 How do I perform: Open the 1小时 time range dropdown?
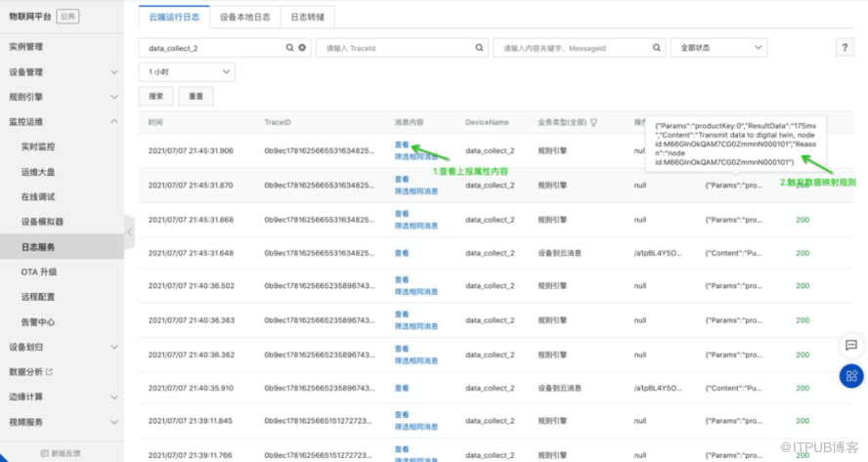tap(187, 72)
